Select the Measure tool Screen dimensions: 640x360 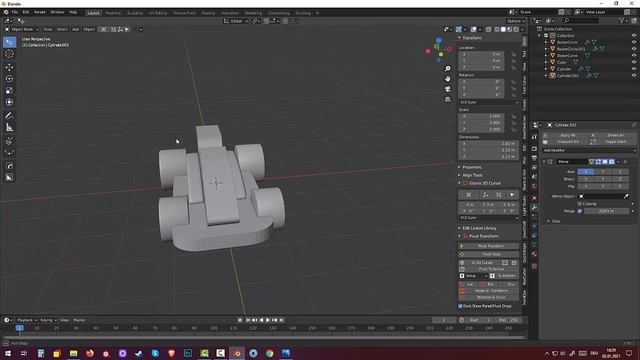(x=9, y=127)
